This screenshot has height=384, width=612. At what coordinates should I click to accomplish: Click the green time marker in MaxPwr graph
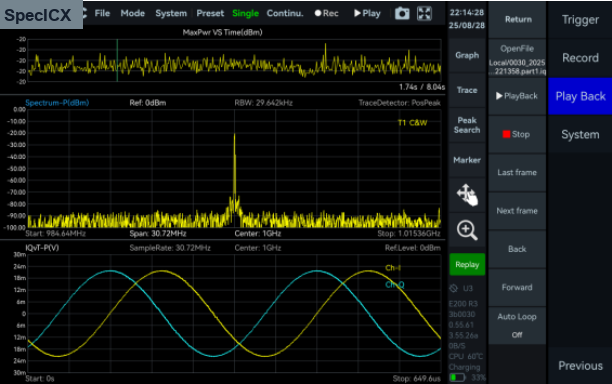tap(117, 60)
